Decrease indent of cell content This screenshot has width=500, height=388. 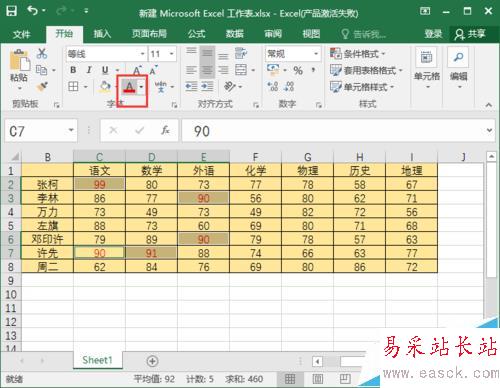191,87
